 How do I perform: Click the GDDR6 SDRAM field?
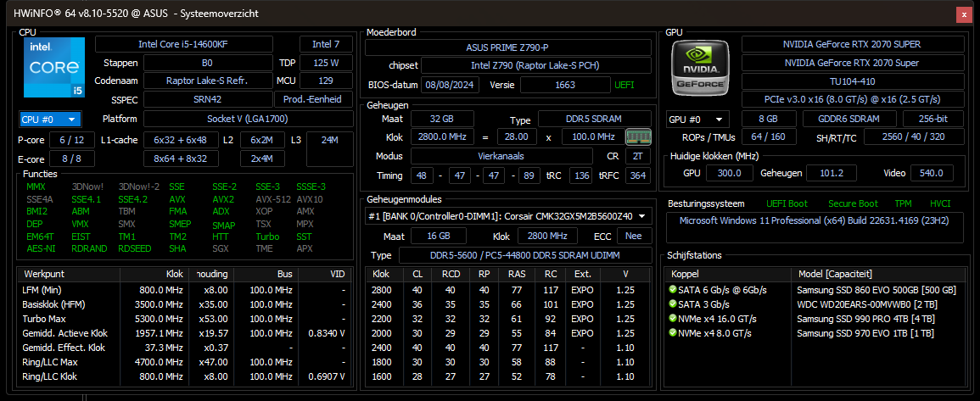point(848,119)
